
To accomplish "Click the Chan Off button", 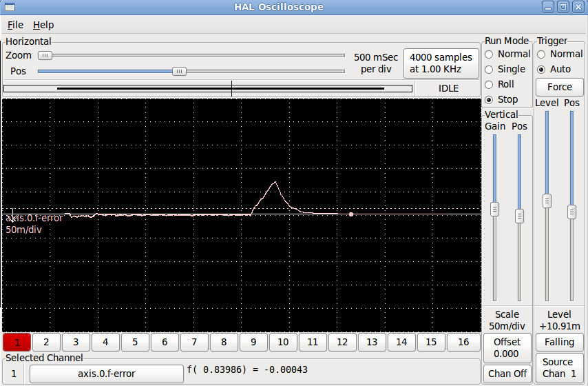I will click(507, 374).
